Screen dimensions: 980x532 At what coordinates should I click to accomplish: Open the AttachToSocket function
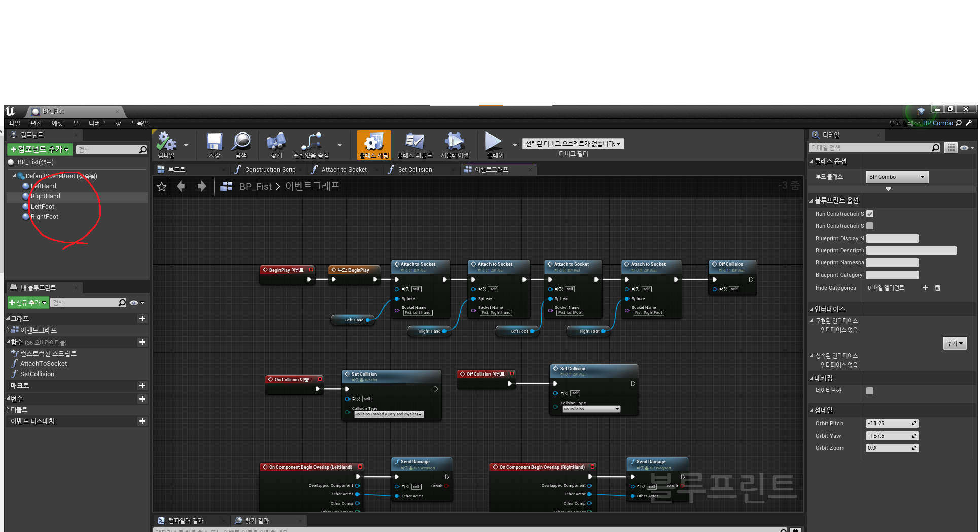tap(44, 364)
